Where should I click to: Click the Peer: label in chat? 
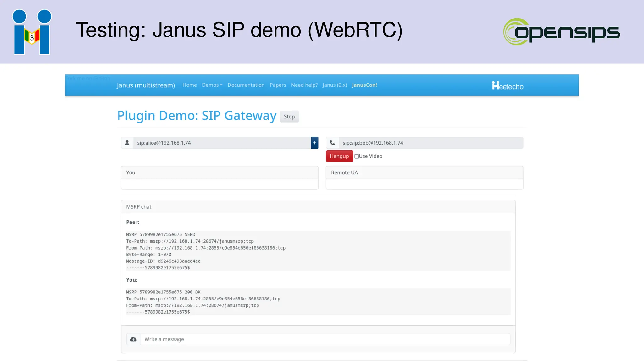tap(132, 222)
